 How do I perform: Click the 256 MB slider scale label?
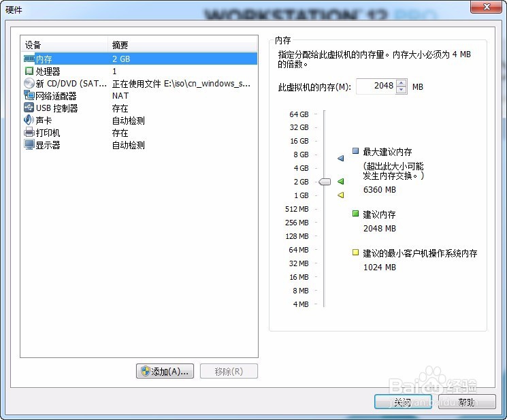click(297, 223)
